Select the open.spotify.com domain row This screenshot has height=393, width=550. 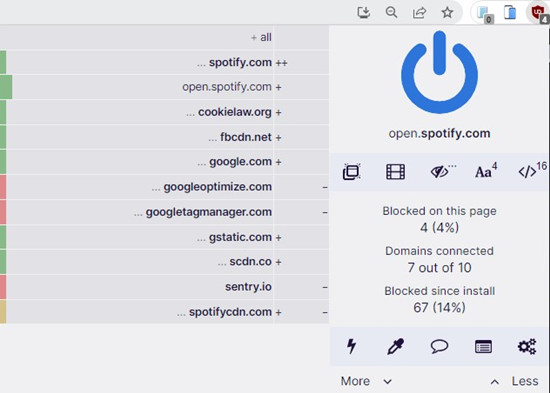tap(165, 87)
